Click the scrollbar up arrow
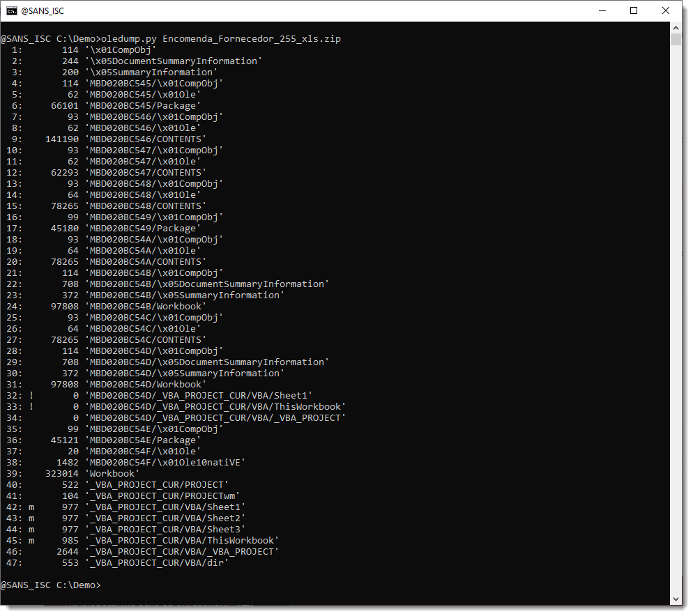This screenshot has width=693, height=616. [675, 26]
